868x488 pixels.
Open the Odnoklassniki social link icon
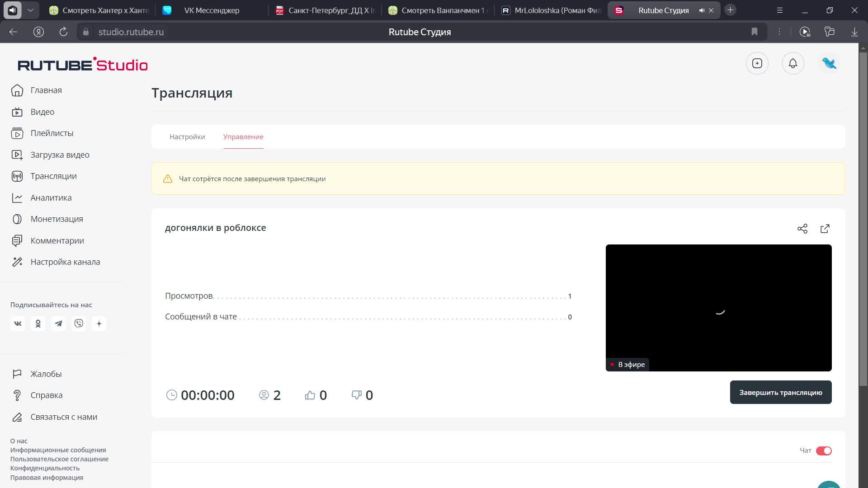38,324
